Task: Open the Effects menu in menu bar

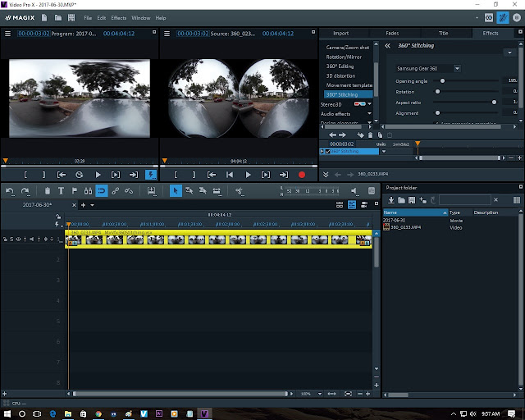Action: 119,17
